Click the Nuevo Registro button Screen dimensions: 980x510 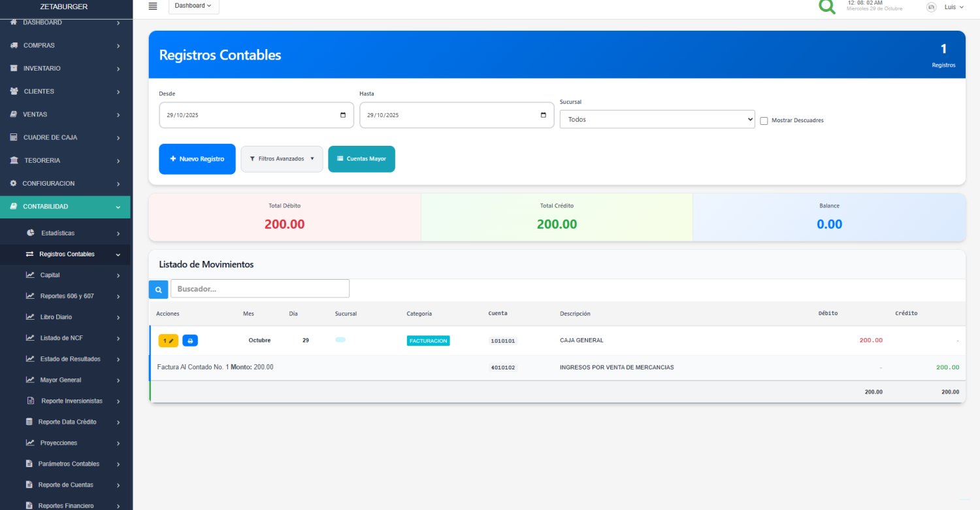(197, 159)
